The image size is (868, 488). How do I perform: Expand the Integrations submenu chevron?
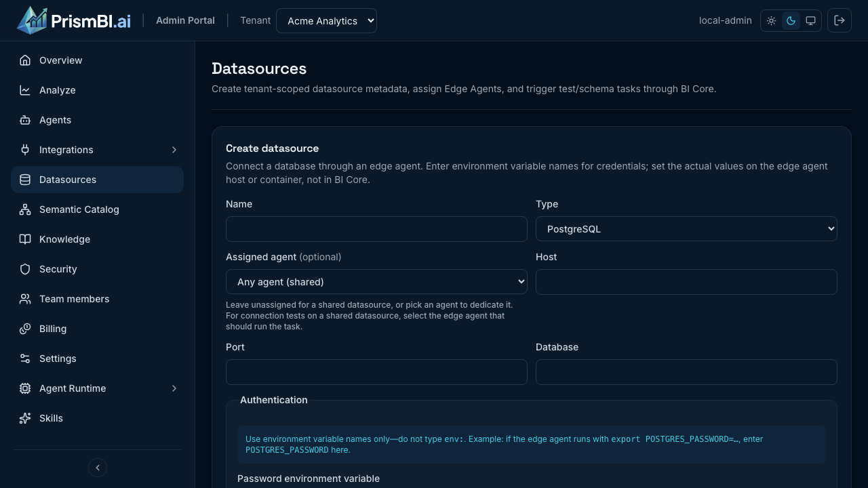(174, 150)
